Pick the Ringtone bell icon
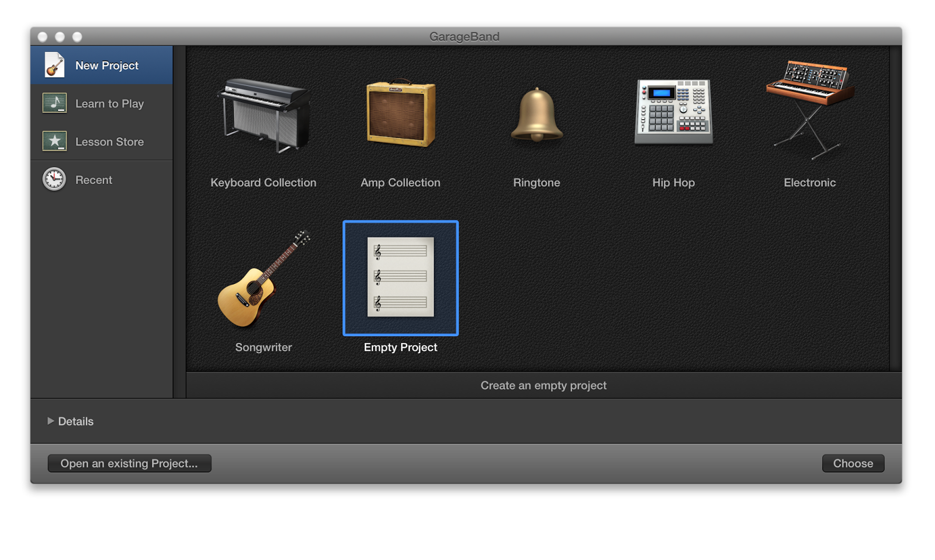Screen dimensions: 935x560 pyautogui.click(x=536, y=115)
